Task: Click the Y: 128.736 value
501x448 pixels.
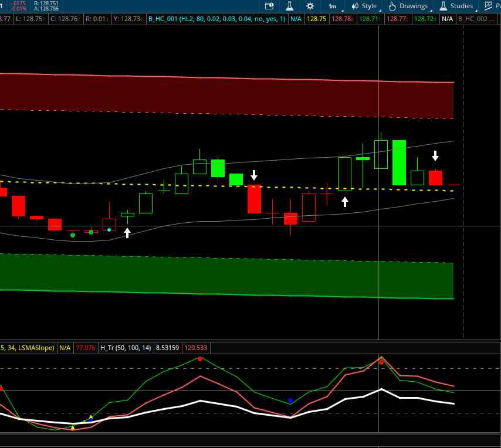Action: click(x=128, y=19)
